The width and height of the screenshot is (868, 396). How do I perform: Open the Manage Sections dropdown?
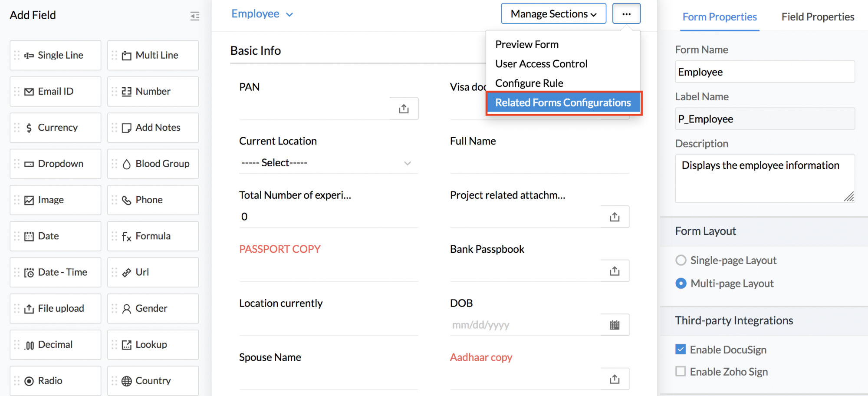coord(553,14)
